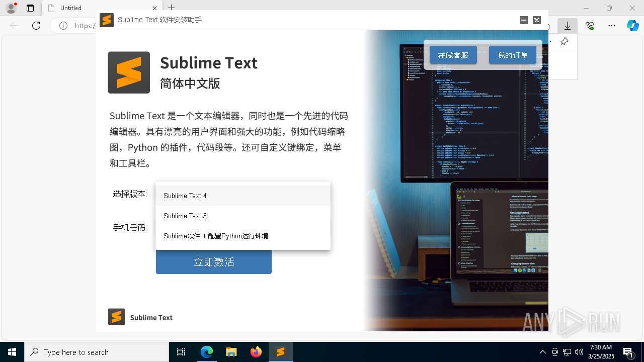
Task: Open the Windows Start menu
Action: [x=12, y=352]
